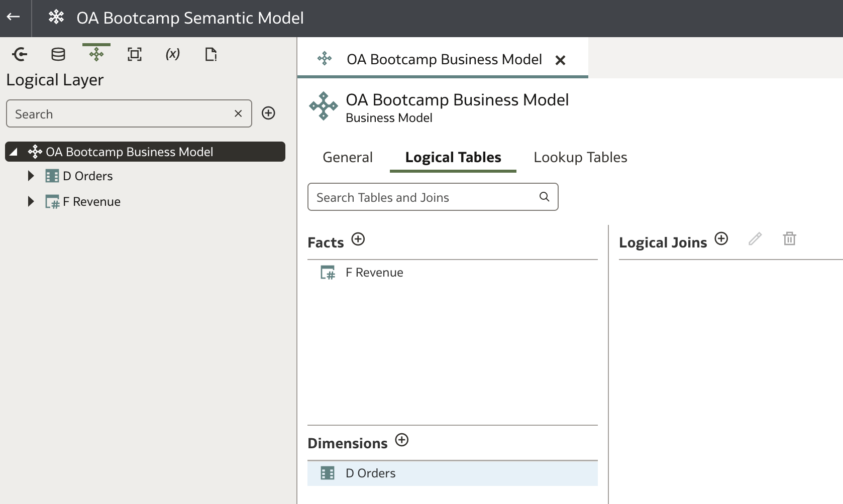Close the OA Bootcamp Business Model tab
Screen dimensions: 843x504
click(x=560, y=60)
